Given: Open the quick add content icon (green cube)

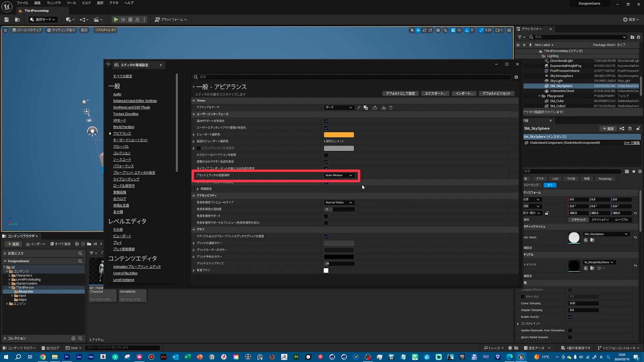Looking at the screenshot, I should click(x=68, y=19).
